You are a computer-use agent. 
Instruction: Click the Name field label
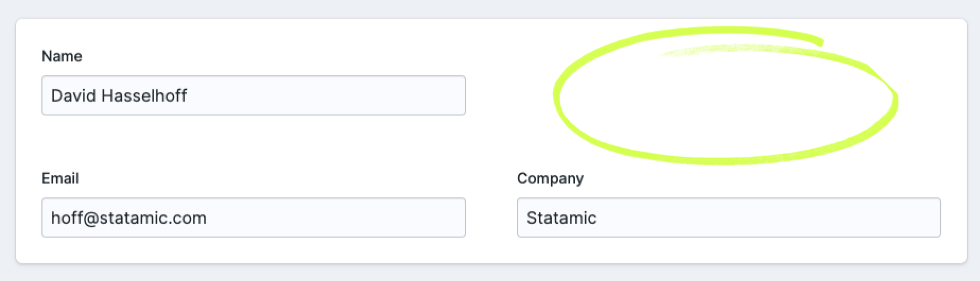coord(62,56)
